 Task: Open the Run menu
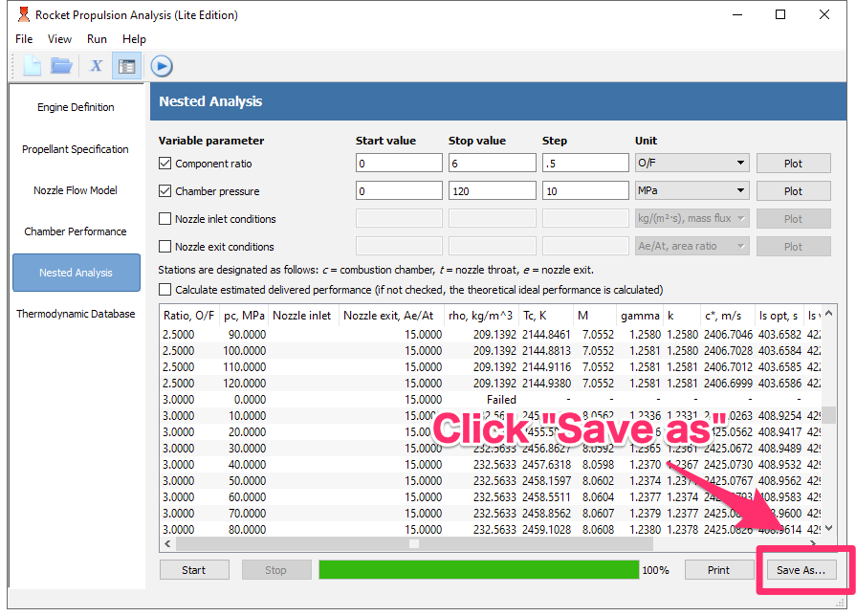(x=97, y=39)
